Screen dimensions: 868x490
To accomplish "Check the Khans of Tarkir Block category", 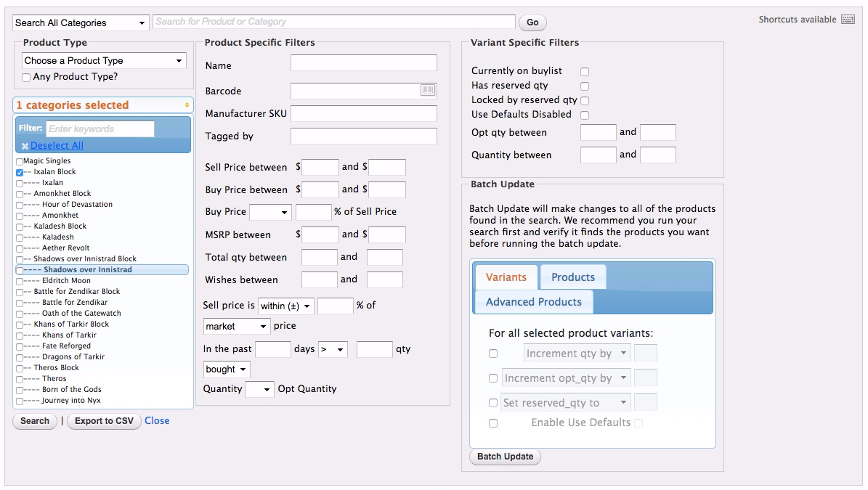I will coord(20,325).
